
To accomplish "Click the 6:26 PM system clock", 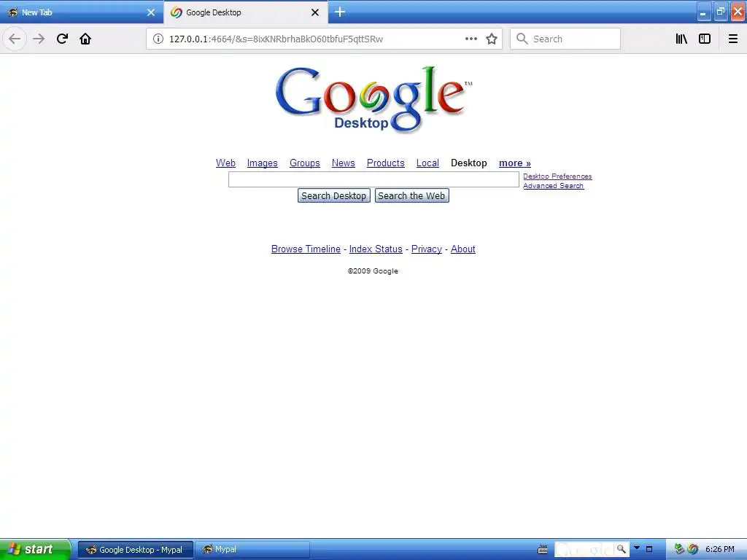I will [x=720, y=549].
